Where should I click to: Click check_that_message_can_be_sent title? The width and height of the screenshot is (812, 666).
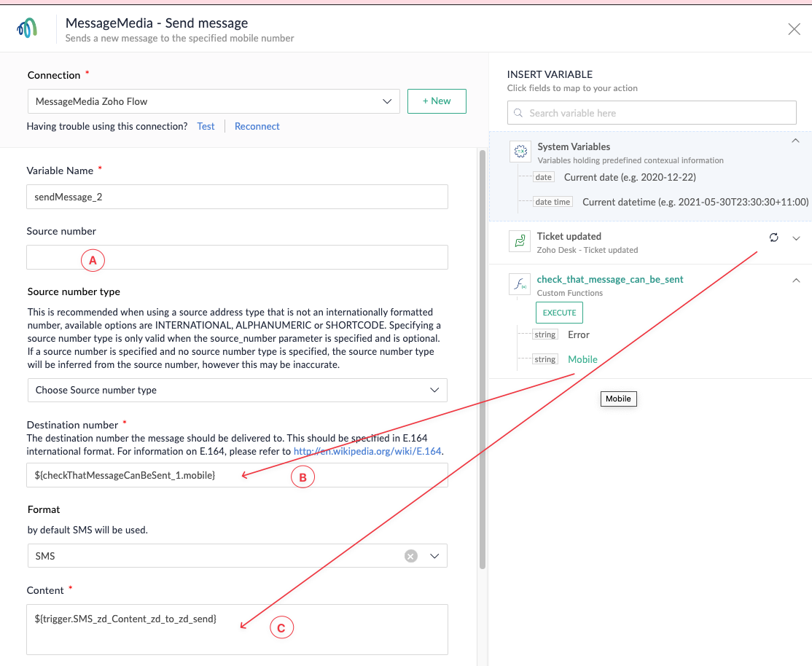click(x=610, y=279)
